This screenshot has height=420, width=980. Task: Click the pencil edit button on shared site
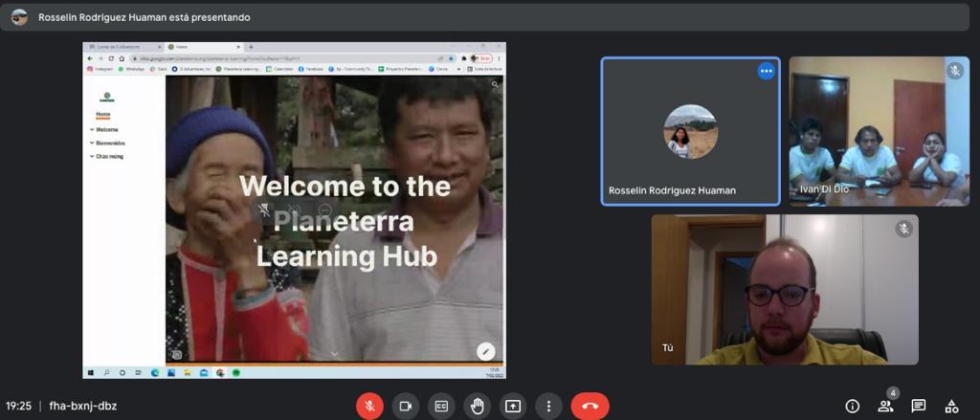(485, 351)
